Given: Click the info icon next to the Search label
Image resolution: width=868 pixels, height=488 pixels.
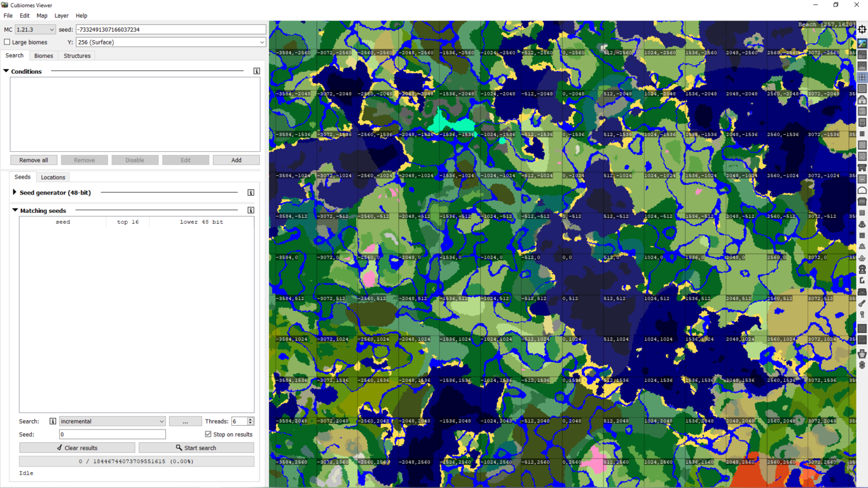Looking at the screenshot, I should 53,421.
